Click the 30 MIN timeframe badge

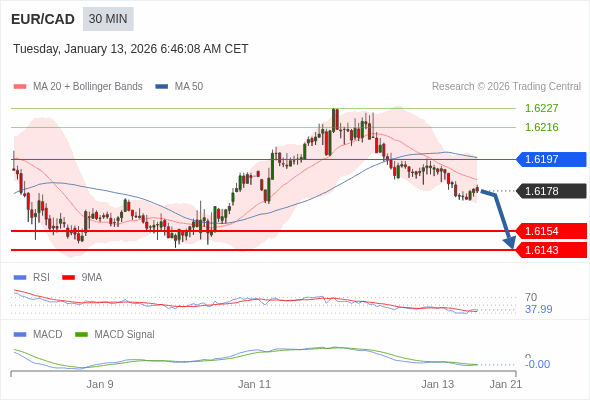coord(108,19)
